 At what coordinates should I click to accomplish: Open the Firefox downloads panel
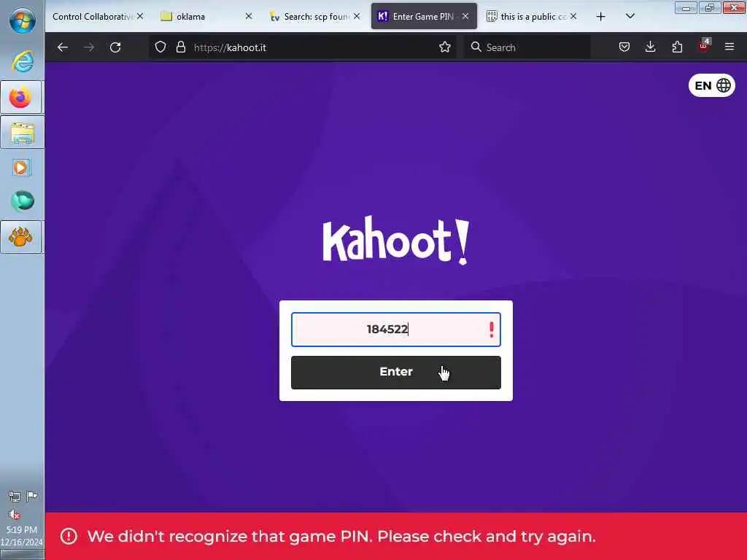tap(650, 47)
